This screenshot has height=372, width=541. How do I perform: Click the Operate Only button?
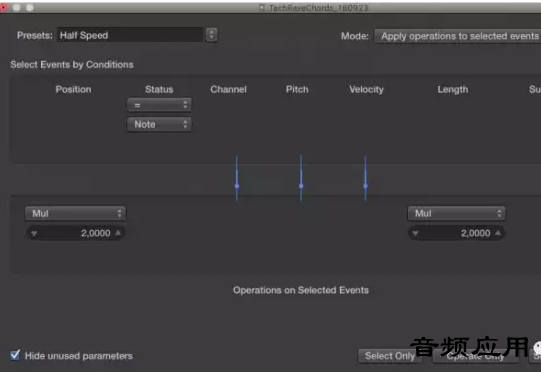pyautogui.click(x=475, y=356)
